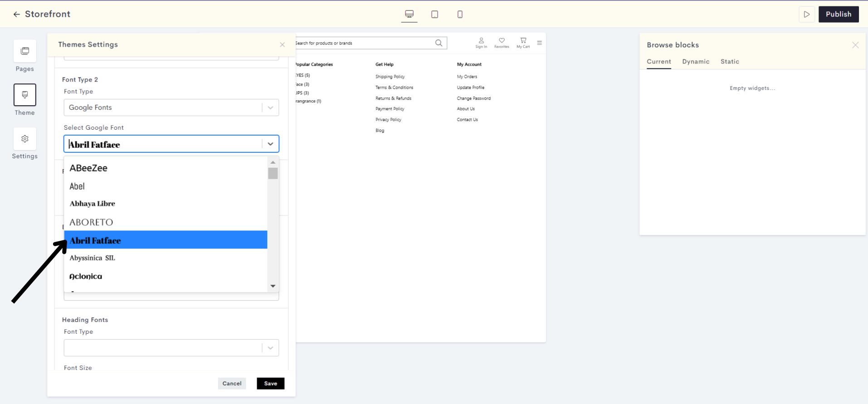Close the Themes Settings panel
The width and height of the screenshot is (868, 404).
click(283, 44)
